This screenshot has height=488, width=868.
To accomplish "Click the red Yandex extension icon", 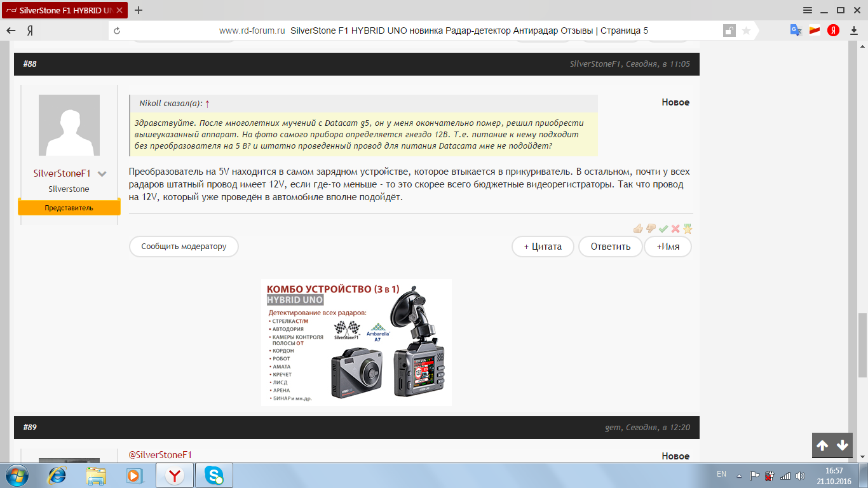I will pos(832,30).
